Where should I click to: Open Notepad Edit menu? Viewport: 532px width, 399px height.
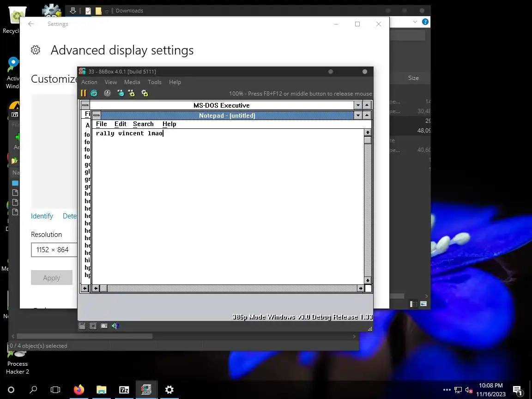(121, 124)
